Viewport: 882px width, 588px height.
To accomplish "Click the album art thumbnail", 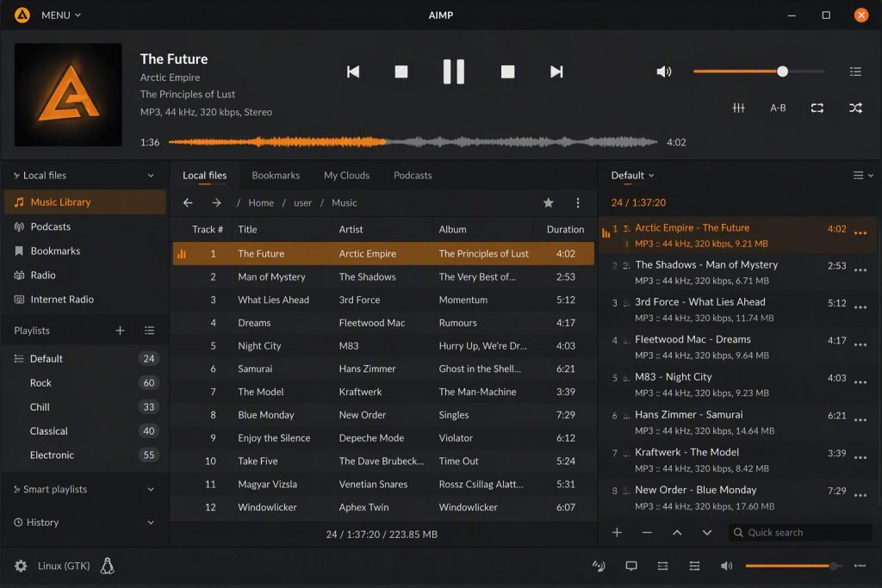I will point(68,95).
